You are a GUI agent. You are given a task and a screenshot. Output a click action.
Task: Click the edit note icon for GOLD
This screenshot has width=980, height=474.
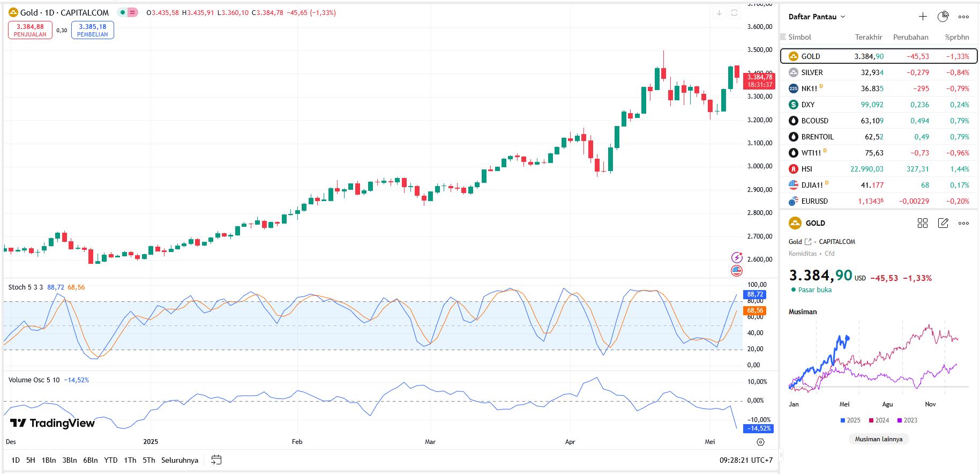click(x=943, y=223)
